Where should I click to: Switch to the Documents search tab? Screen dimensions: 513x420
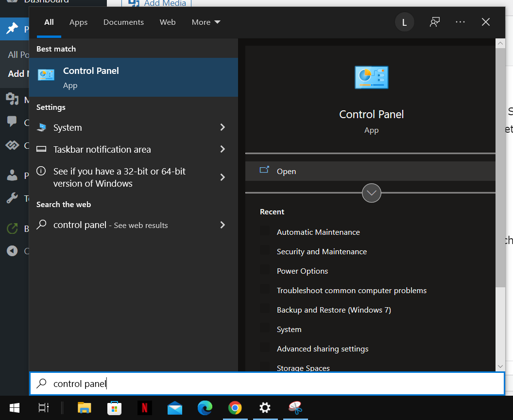(x=123, y=22)
